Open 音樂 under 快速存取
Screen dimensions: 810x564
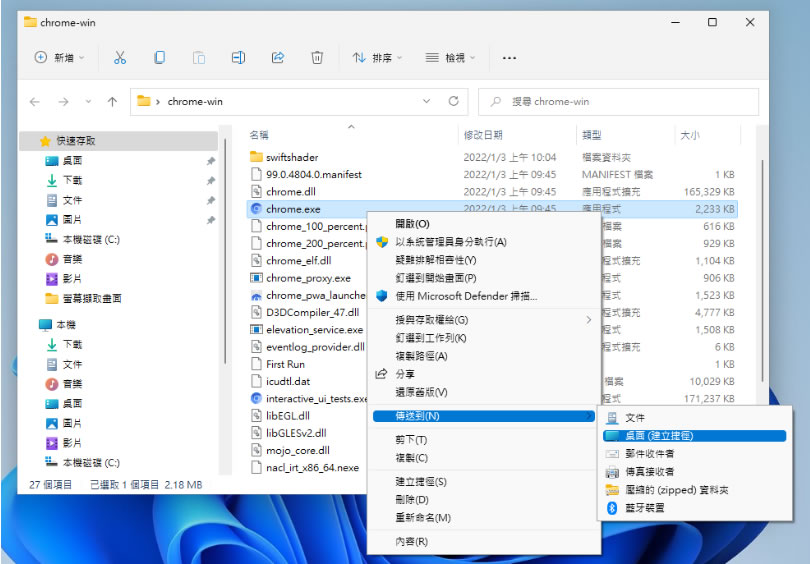pyautogui.click(x=72, y=259)
